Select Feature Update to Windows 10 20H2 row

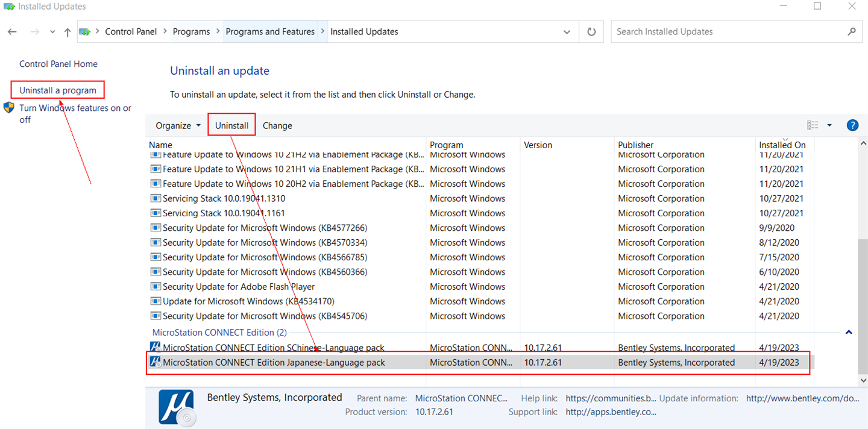tap(480, 184)
